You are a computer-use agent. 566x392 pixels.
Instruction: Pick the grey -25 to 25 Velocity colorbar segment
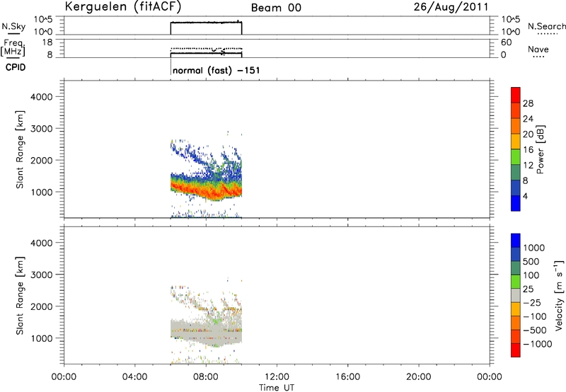tap(516, 295)
